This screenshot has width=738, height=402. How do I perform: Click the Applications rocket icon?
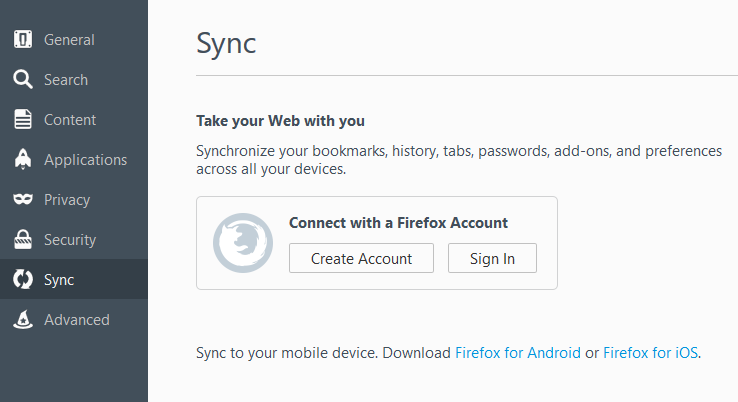pos(23,159)
